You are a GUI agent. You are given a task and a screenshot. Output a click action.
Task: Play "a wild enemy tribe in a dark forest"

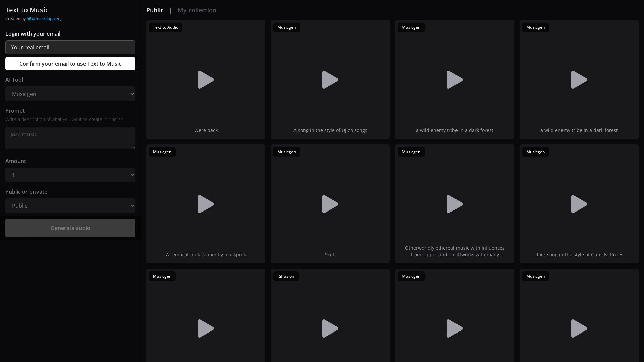(x=454, y=80)
